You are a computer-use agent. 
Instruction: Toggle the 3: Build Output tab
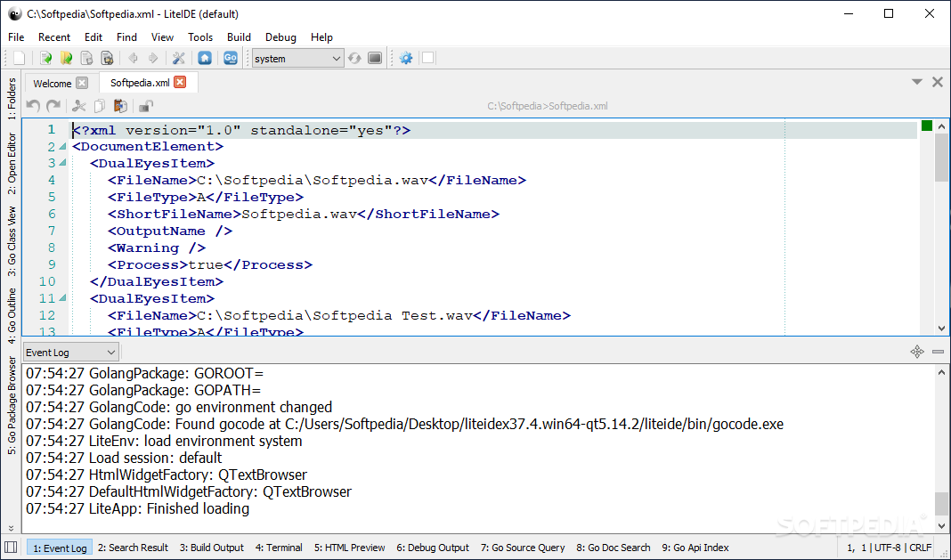(212, 548)
